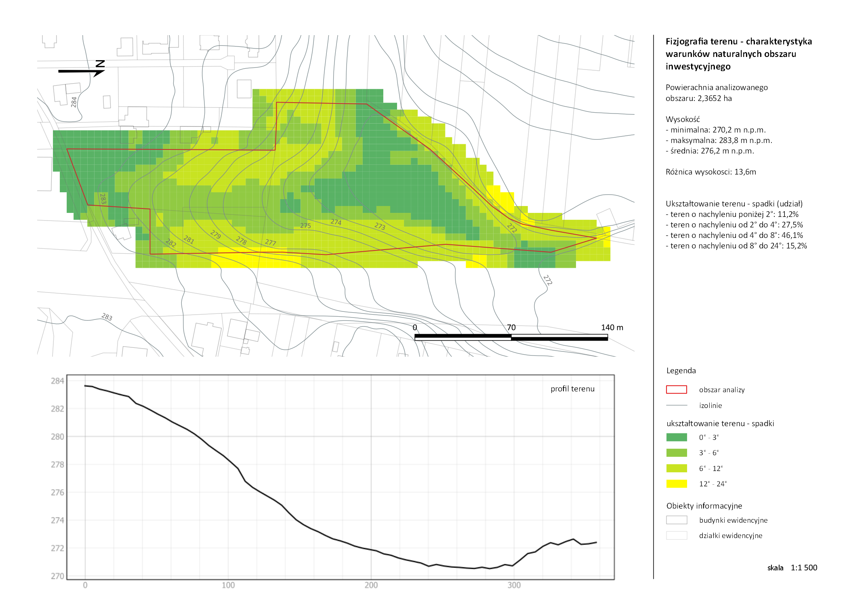Click the dark green 0°-3° swatch
This screenshot has height=614, width=868.
(676, 437)
